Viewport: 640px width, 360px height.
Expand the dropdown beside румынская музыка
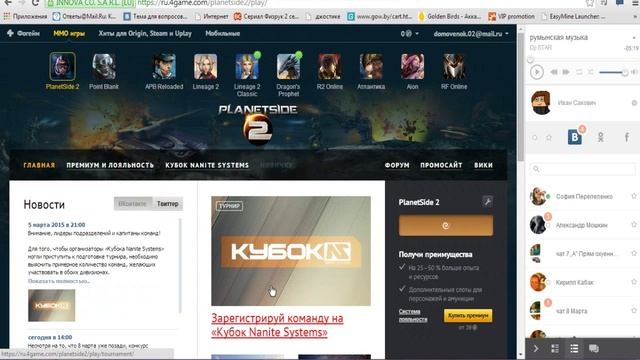634,38
